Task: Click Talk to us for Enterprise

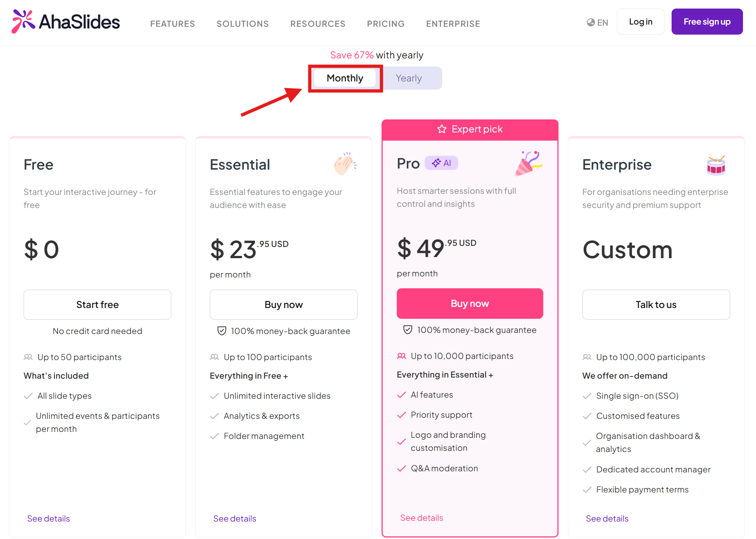Action: click(x=656, y=304)
